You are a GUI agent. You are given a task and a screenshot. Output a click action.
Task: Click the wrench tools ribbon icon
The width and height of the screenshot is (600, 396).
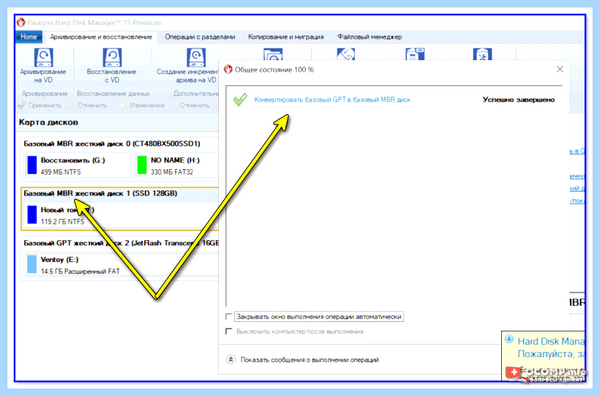pyautogui.click(x=482, y=54)
